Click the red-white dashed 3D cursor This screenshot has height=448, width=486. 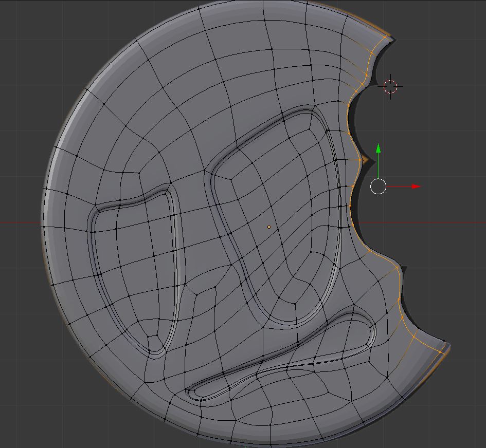(390, 87)
